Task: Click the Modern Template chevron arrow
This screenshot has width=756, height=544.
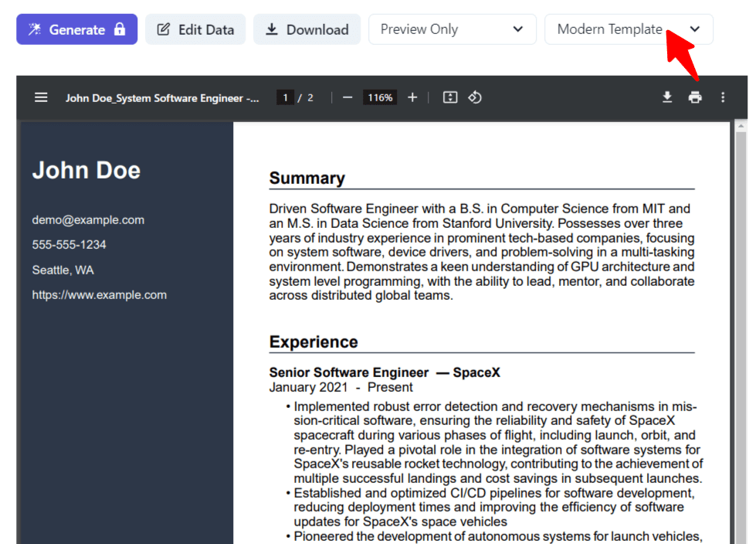Action: point(695,29)
